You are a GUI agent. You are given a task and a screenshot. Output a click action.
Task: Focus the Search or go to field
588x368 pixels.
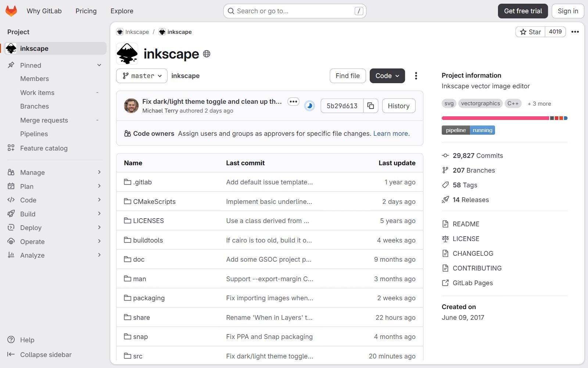coord(295,11)
